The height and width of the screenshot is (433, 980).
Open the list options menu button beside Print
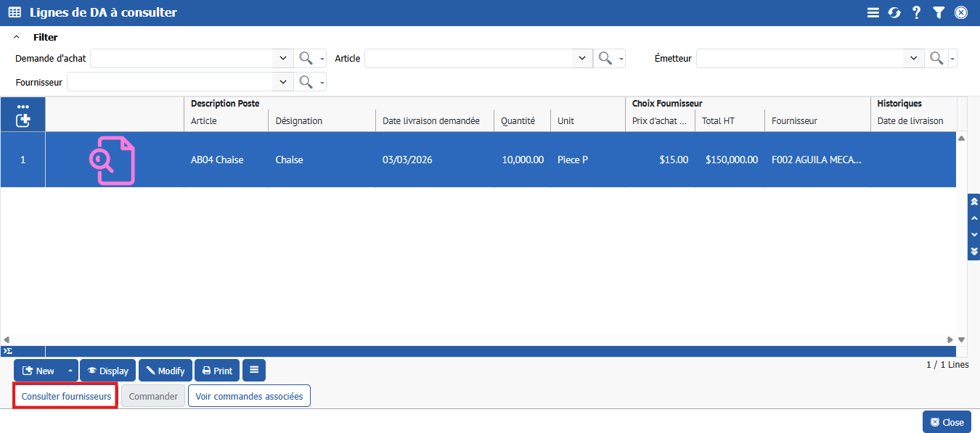pos(254,371)
